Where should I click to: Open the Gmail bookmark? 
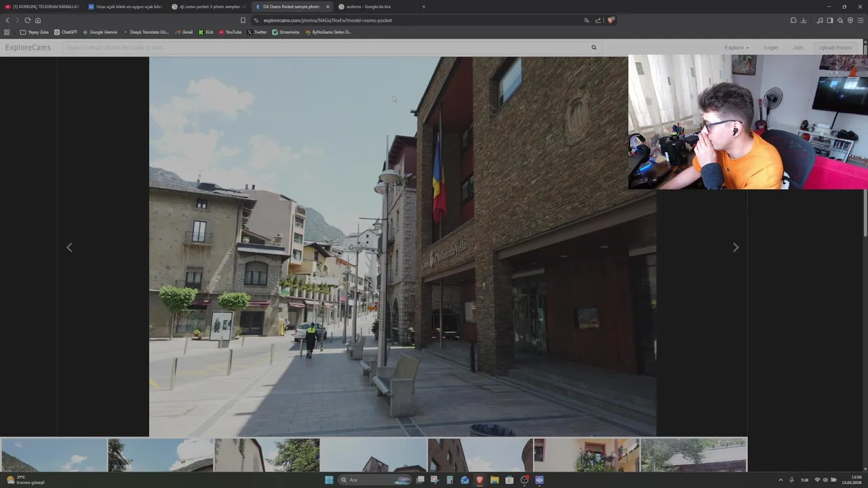[x=184, y=32]
